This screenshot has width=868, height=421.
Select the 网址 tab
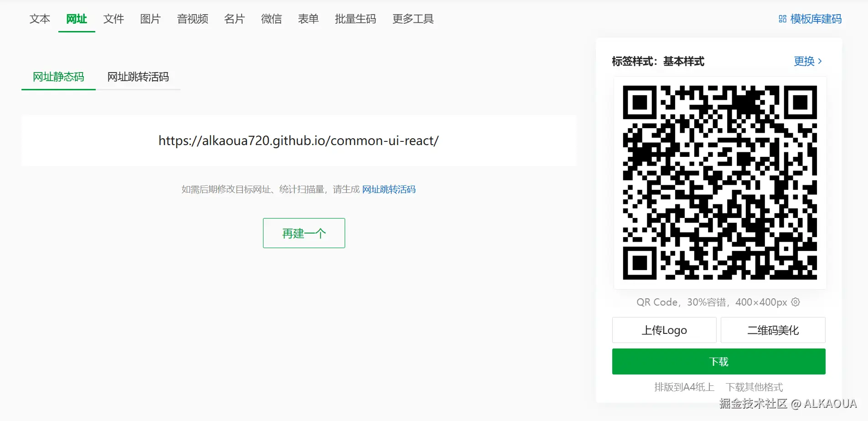coord(77,19)
